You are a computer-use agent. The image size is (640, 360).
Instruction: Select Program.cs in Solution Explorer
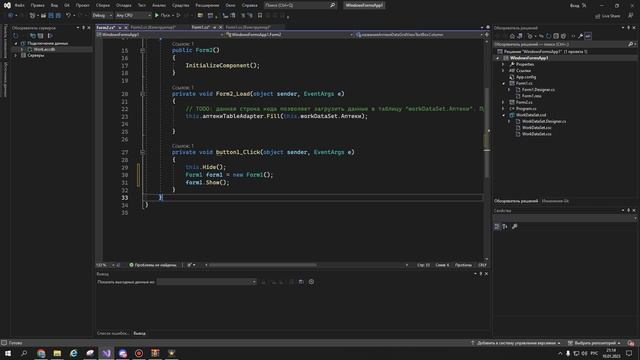(526, 109)
